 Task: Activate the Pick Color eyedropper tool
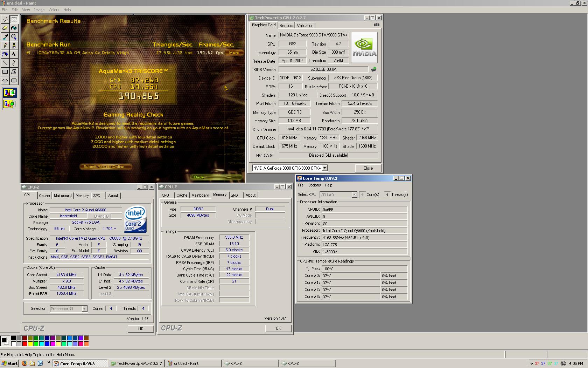(x=5, y=37)
